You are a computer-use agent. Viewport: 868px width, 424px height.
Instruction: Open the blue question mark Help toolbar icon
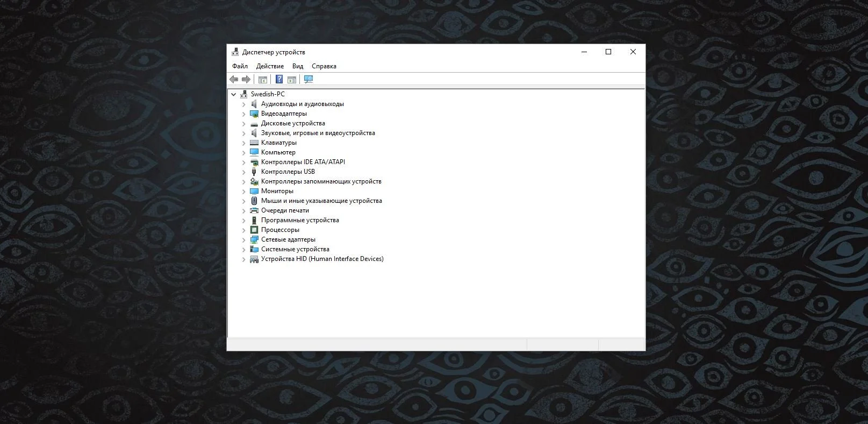279,80
